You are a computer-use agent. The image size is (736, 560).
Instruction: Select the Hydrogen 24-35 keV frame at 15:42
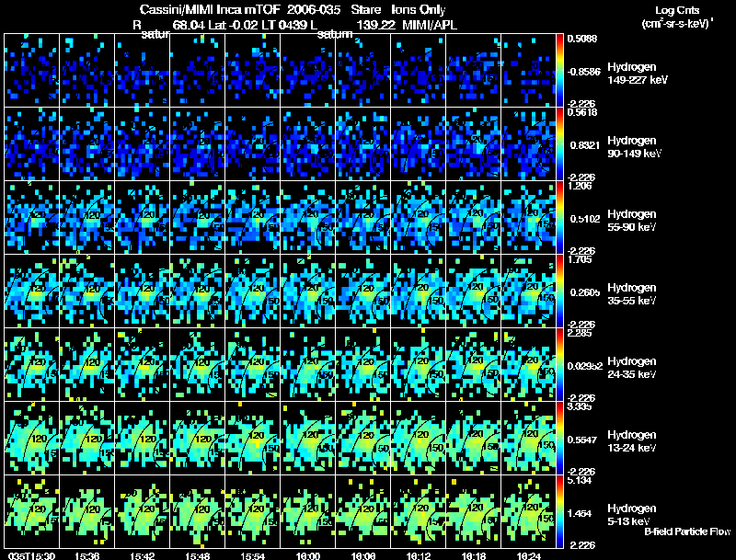[x=143, y=364]
